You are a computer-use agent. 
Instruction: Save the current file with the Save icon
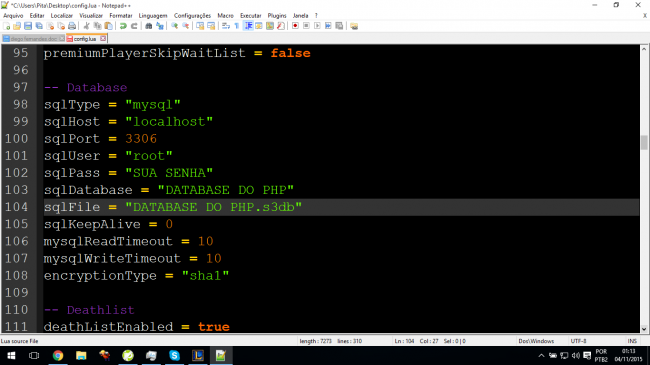pos(28,26)
